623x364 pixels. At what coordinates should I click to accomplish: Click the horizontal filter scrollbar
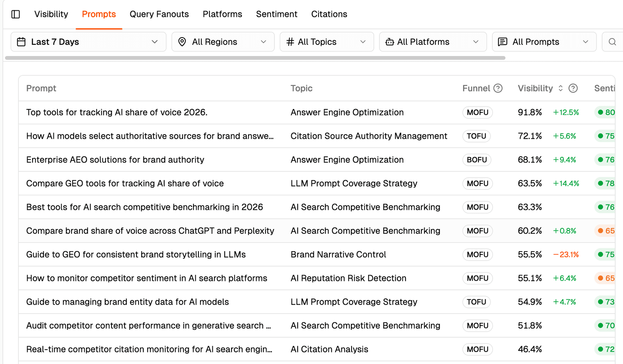(255, 58)
